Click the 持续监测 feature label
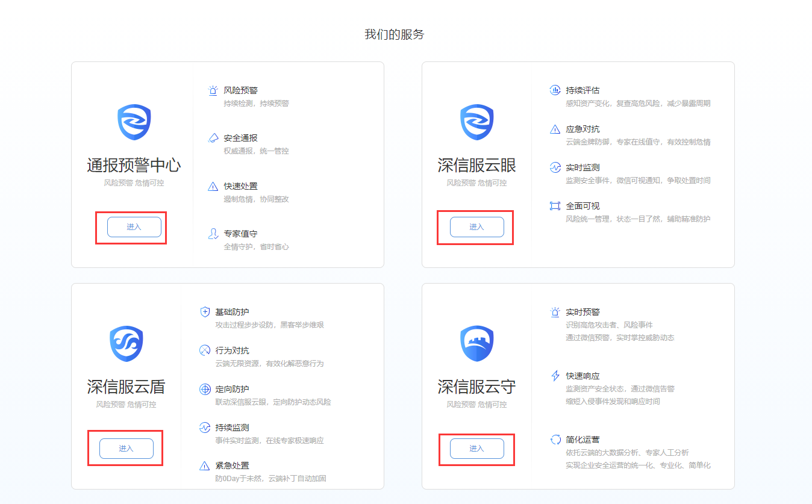Viewport: 812px width, 504px height. (x=232, y=428)
